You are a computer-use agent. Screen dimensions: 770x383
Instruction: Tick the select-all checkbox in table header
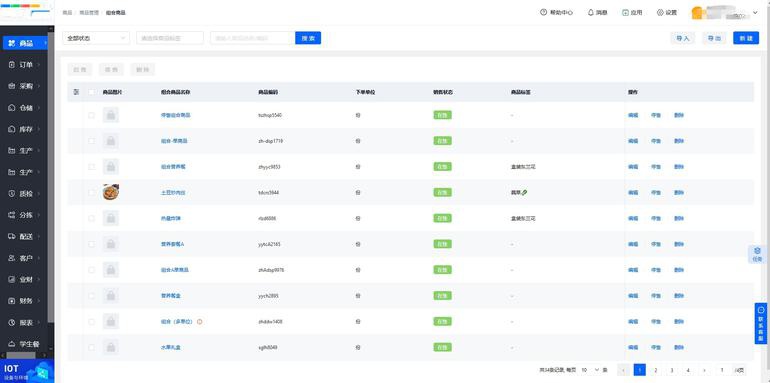point(92,92)
